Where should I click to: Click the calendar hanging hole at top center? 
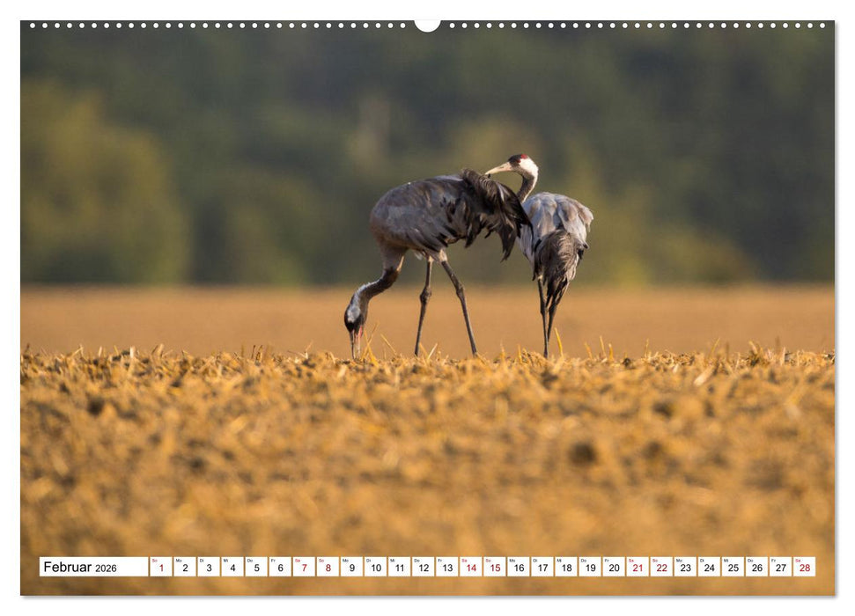click(x=427, y=25)
